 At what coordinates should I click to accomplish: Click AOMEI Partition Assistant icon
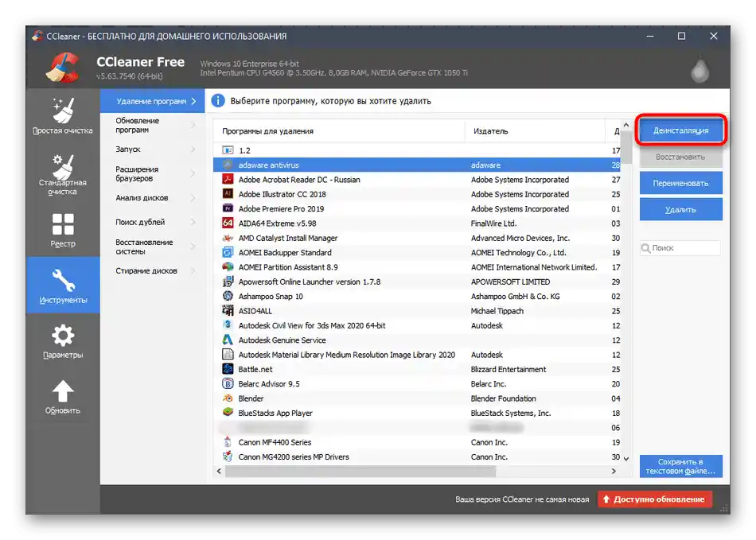[x=228, y=267]
